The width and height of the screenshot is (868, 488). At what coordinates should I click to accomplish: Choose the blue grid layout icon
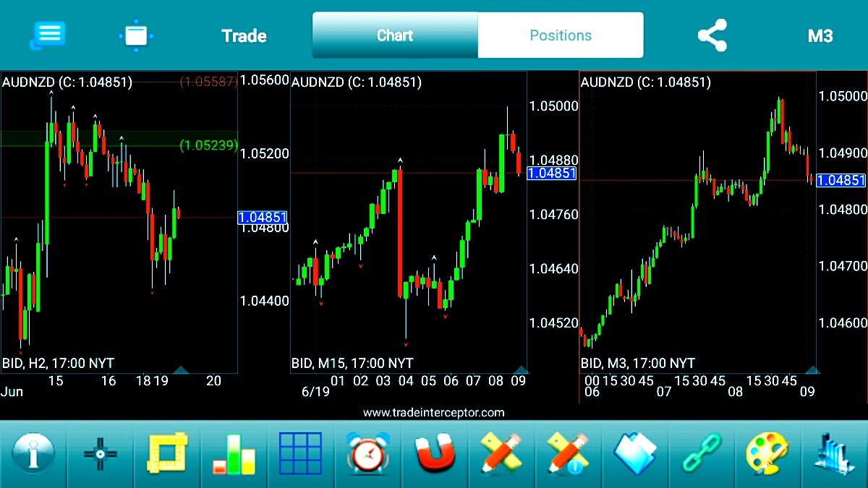point(300,455)
